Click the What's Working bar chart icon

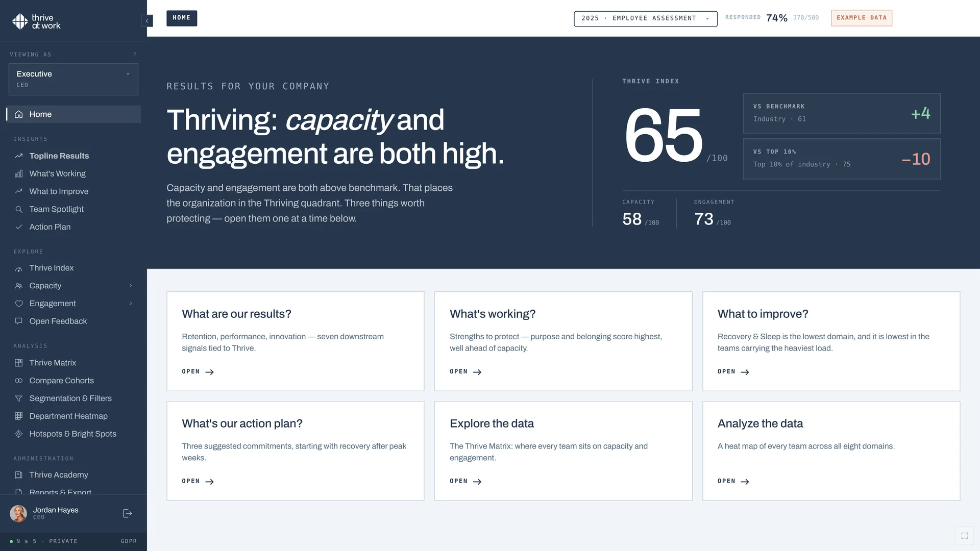coord(19,173)
